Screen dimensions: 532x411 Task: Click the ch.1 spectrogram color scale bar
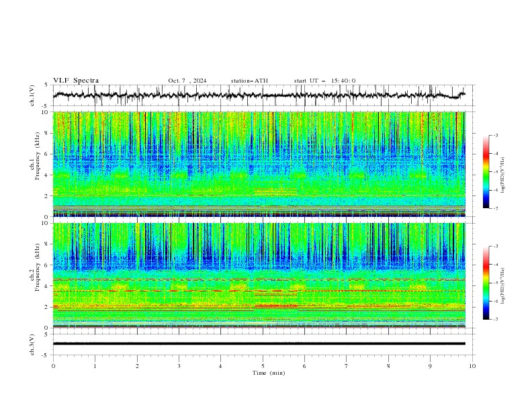click(x=486, y=172)
